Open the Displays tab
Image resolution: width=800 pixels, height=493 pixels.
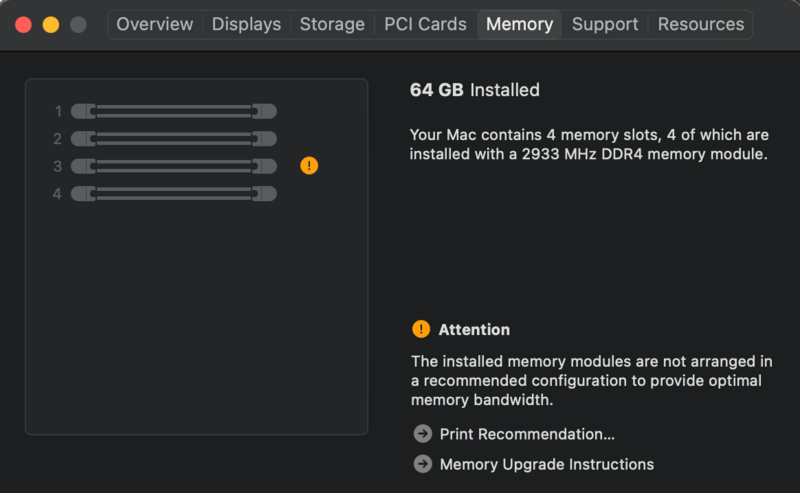(x=246, y=24)
